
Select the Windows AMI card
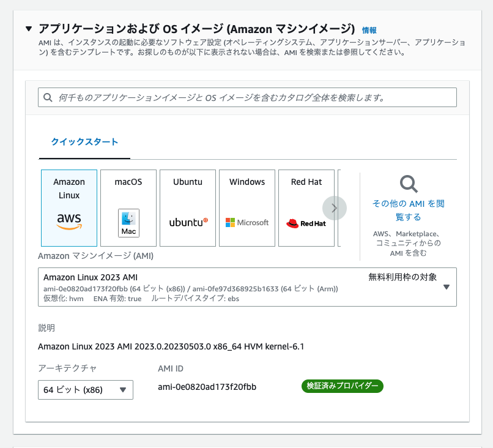coord(247,208)
